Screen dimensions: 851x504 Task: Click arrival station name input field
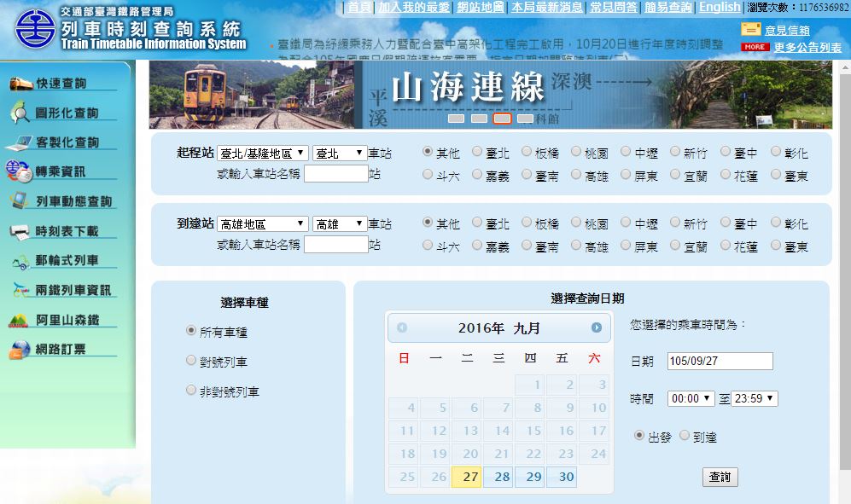(336, 244)
